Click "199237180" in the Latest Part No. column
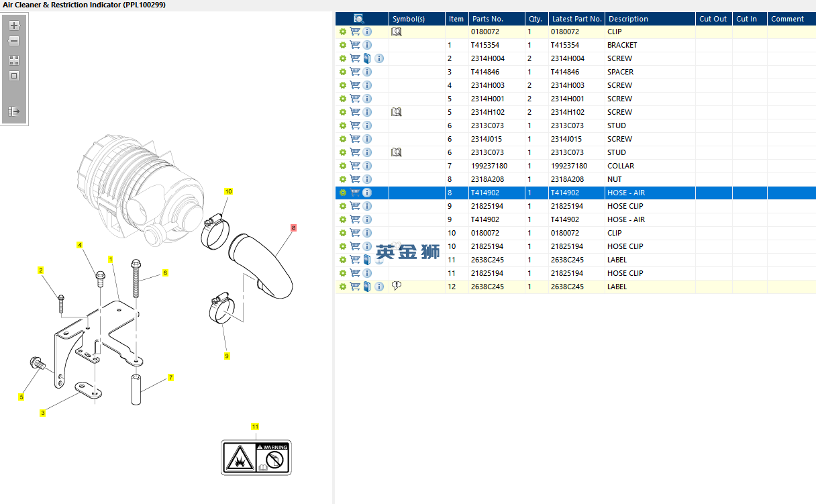816x504 pixels. (x=569, y=166)
